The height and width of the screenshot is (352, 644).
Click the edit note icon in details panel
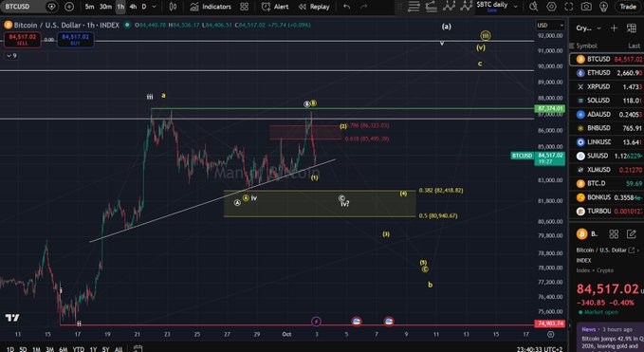(x=632, y=234)
